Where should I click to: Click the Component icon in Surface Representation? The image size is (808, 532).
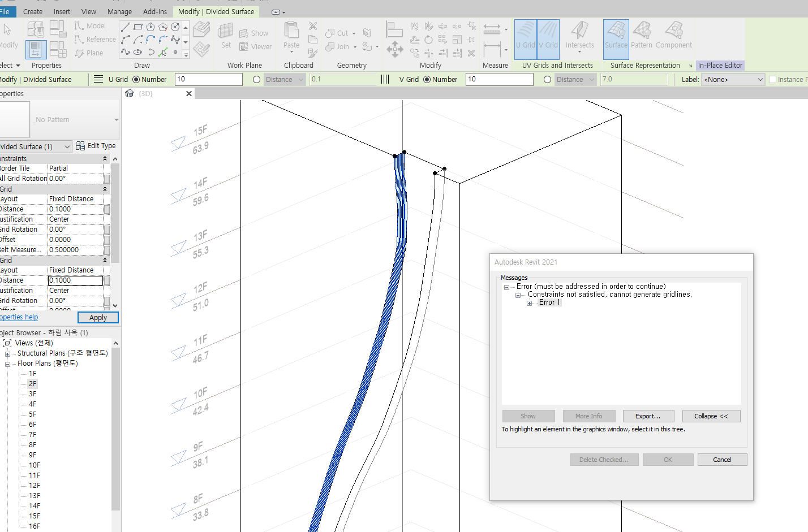pyautogui.click(x=674, y=35)
